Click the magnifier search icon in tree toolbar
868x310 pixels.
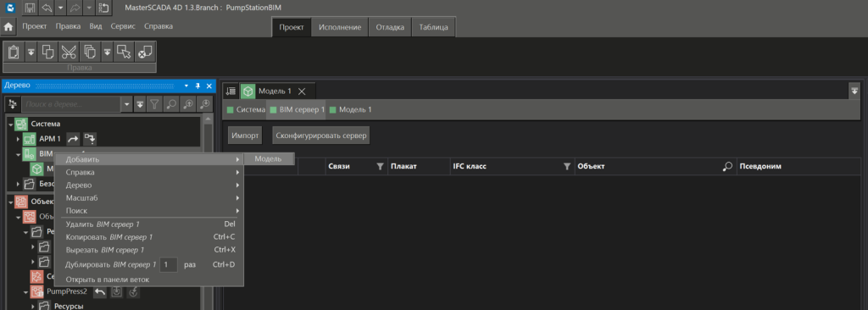(x=171, y=103)
